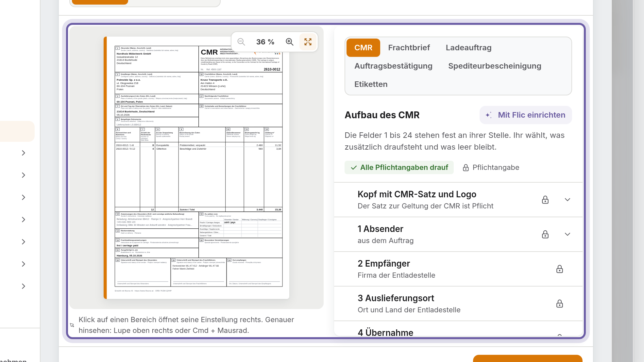Click Alle Pflichtangaben drauf badge
The width and height of the screenshot is (644, 362).
[399, 168]
